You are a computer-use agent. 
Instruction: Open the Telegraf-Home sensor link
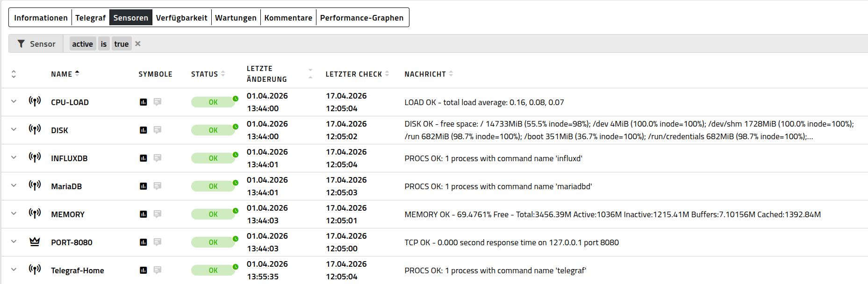tap(78, 270)
